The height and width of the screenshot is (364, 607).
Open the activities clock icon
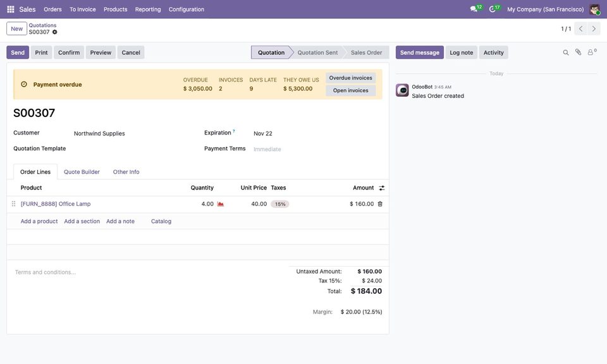493,9
